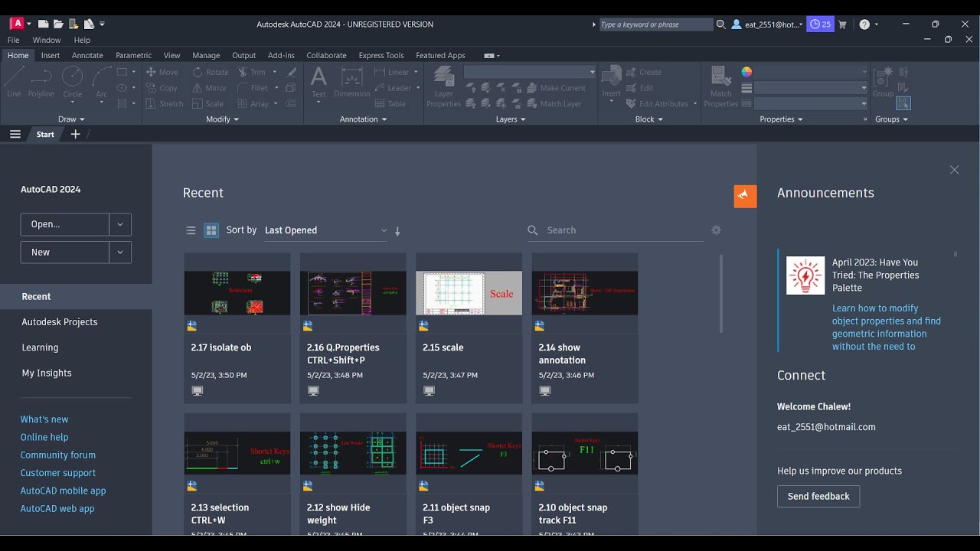Select the Dimension tool
Viewport: 980px width, 551px height.
[x=351, y=83]
